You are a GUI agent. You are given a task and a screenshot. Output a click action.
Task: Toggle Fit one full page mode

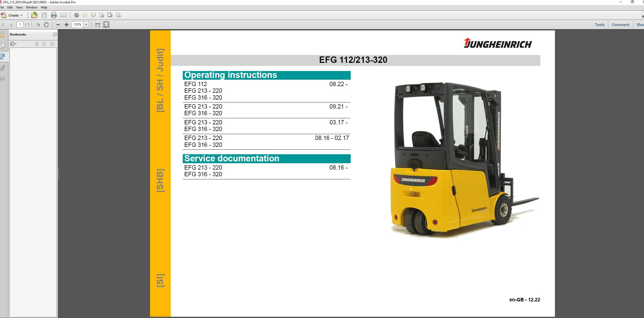pyautogui.click(x=106, y=25)
